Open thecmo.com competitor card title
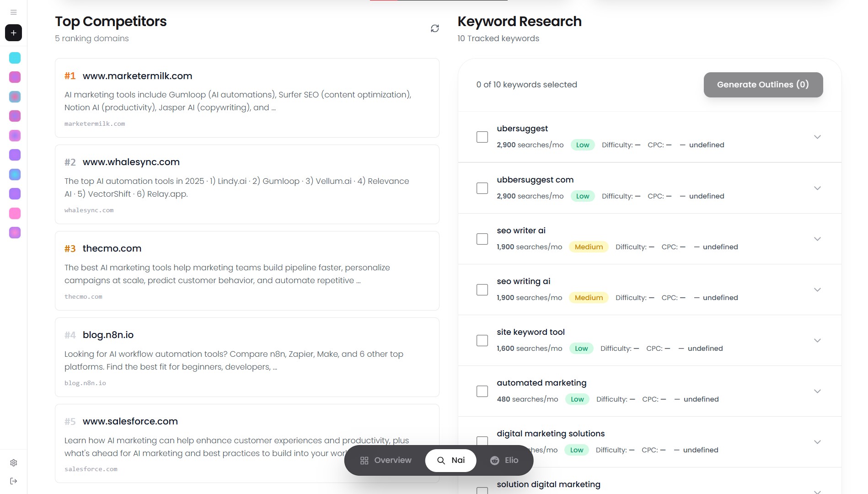868x494 pixels. coord(112,248)
